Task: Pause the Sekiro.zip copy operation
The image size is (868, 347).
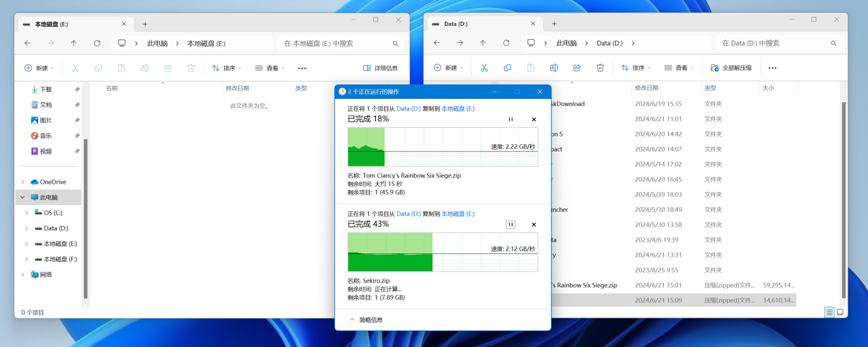Action: click(511, 225)
